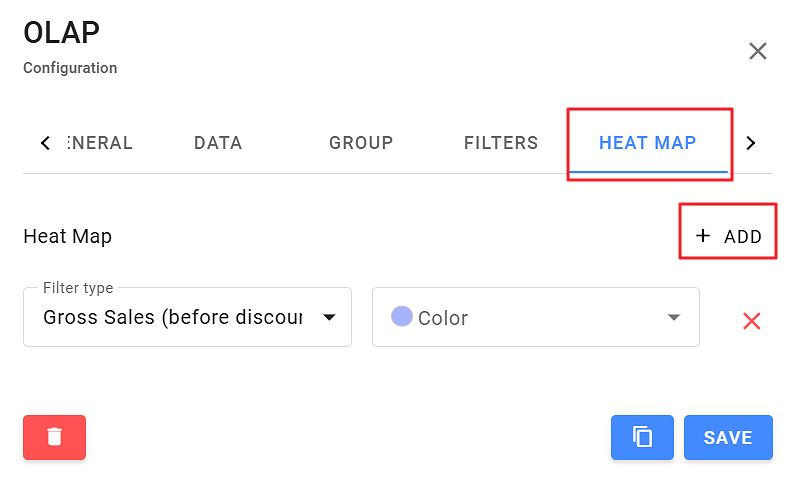Select the Heat Map tab

(647, 143)
